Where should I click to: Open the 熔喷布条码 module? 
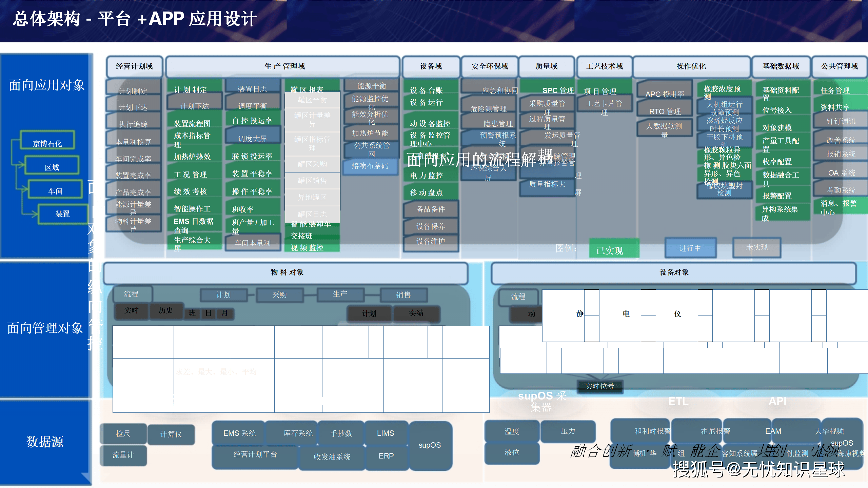coord(370,166)
